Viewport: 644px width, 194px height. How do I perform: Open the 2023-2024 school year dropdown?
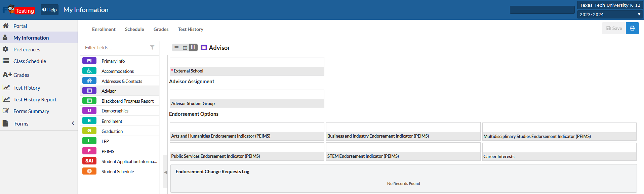(x=610, y=14)
